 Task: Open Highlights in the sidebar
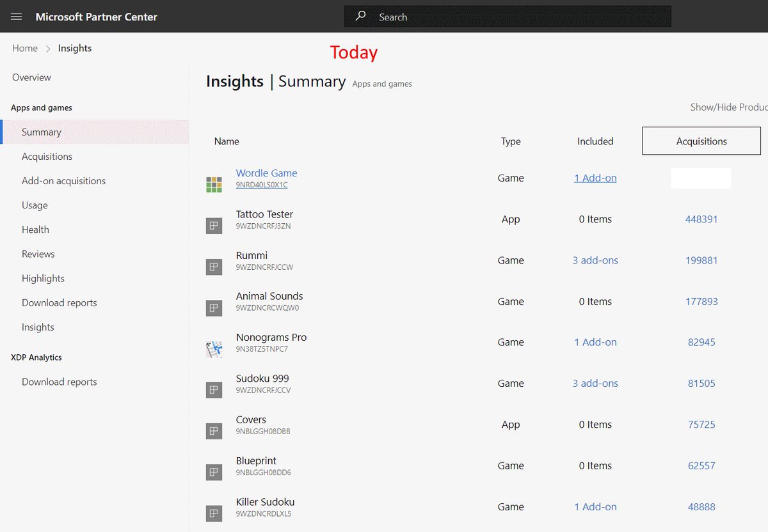tap(43, 278)
